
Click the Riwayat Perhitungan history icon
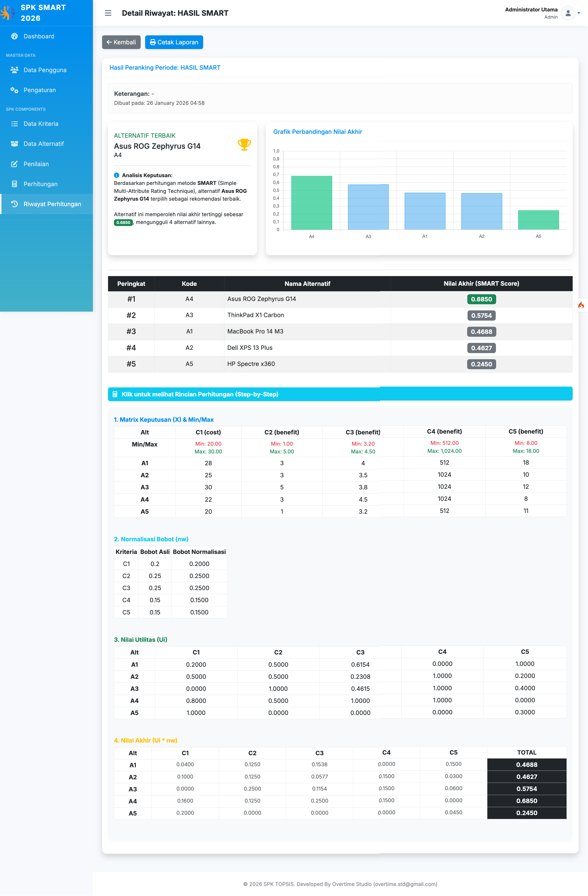click(14, 204)
